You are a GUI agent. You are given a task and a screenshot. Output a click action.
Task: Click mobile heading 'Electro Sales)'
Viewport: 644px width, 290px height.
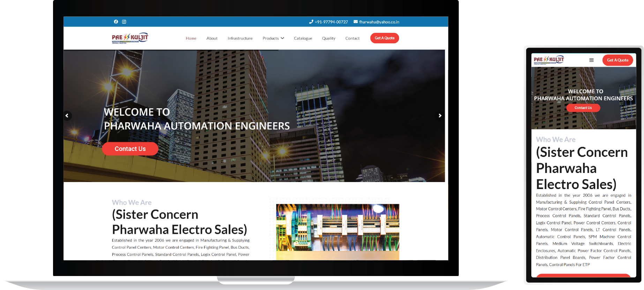click(576, 184)
